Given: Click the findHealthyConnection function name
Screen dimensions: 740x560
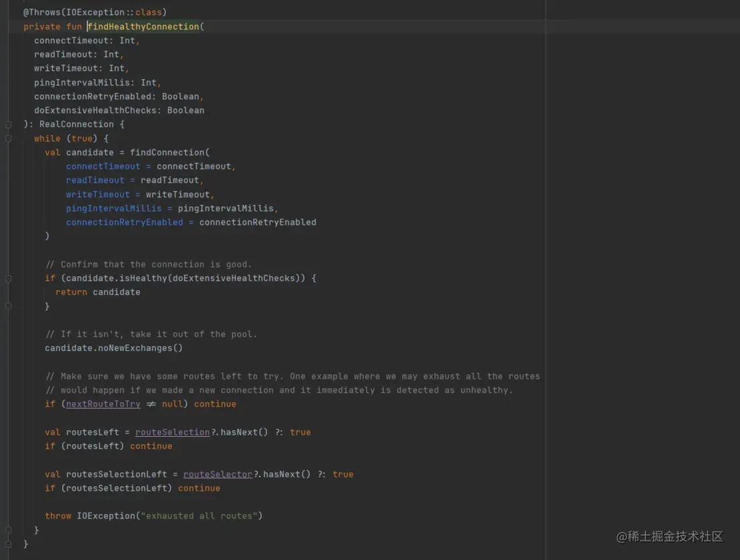Looking at the screenshot, I should coord(143,27).
